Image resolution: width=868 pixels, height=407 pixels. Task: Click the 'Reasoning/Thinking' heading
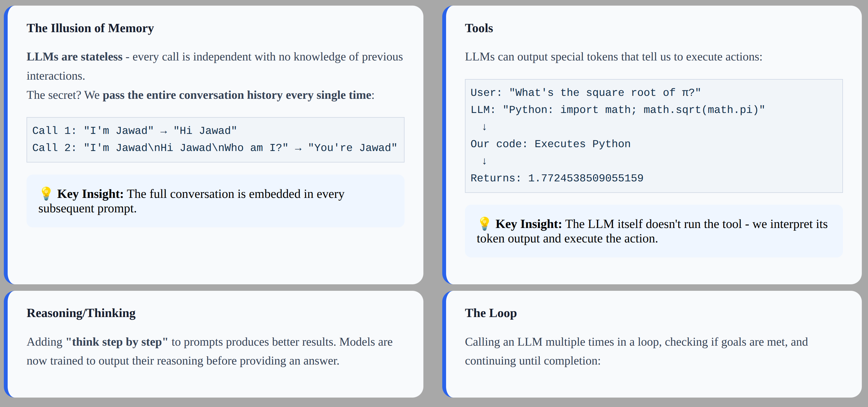[81, 313]
